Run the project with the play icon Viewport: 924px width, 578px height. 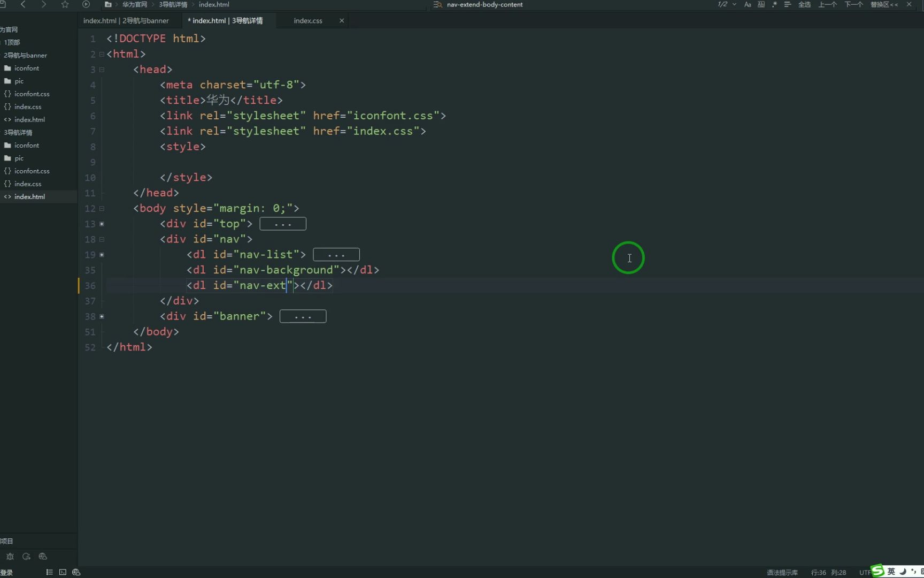coord(86,4)
